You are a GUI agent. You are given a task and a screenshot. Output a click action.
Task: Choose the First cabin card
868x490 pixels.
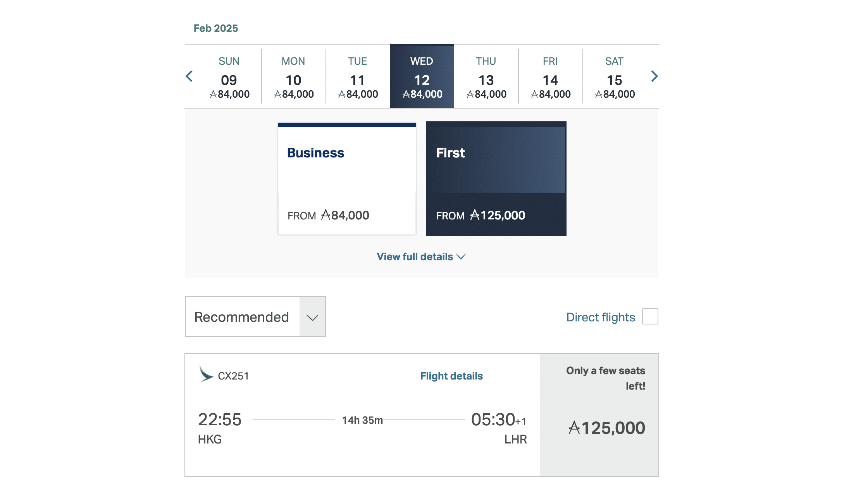496,179
